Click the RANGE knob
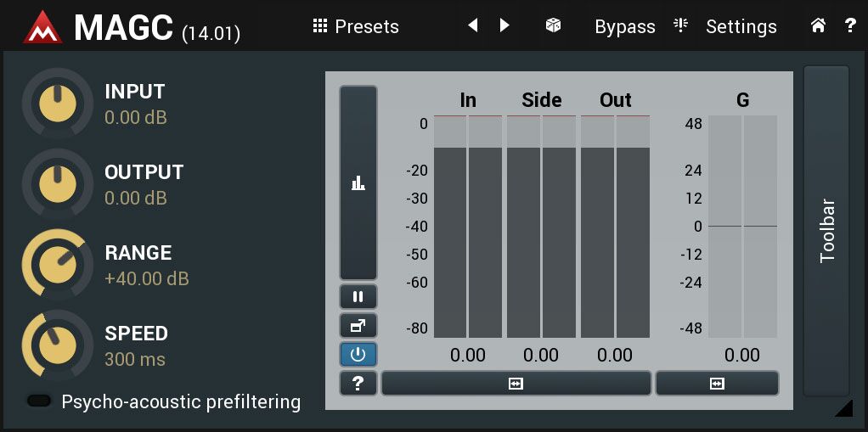The height and width of the screenshot is (432, 868). pos(57,265)
